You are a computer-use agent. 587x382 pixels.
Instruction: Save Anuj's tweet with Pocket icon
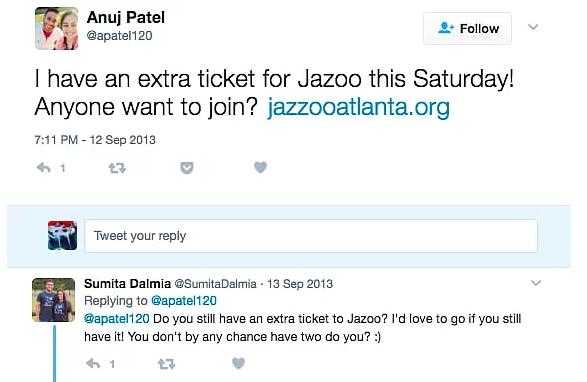[x=186, y=168]
